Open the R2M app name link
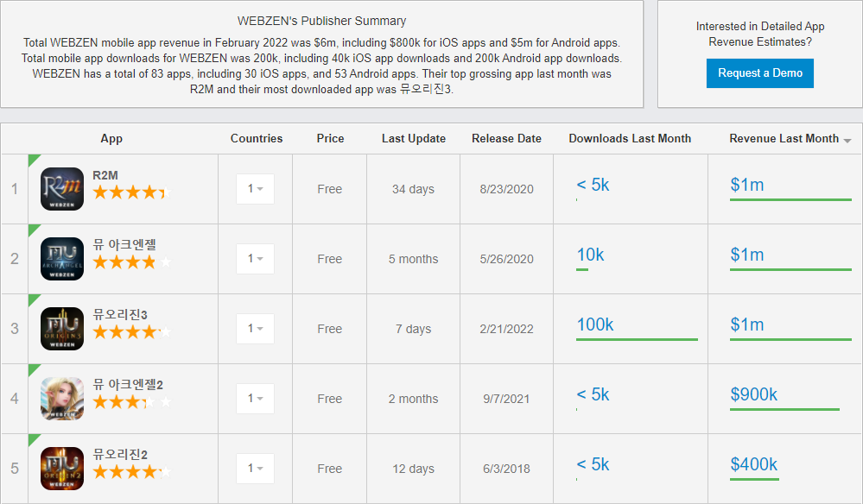The height and width of the screenshot is (504, 863). (105, 175)
